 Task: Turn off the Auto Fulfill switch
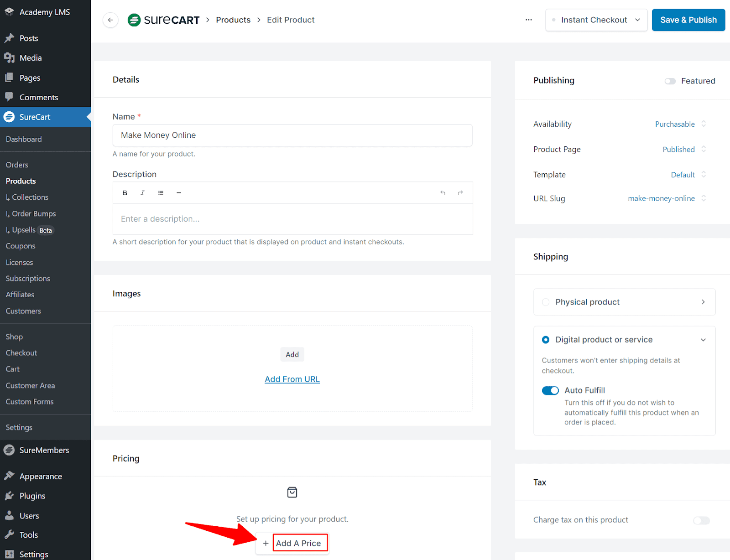550,390
